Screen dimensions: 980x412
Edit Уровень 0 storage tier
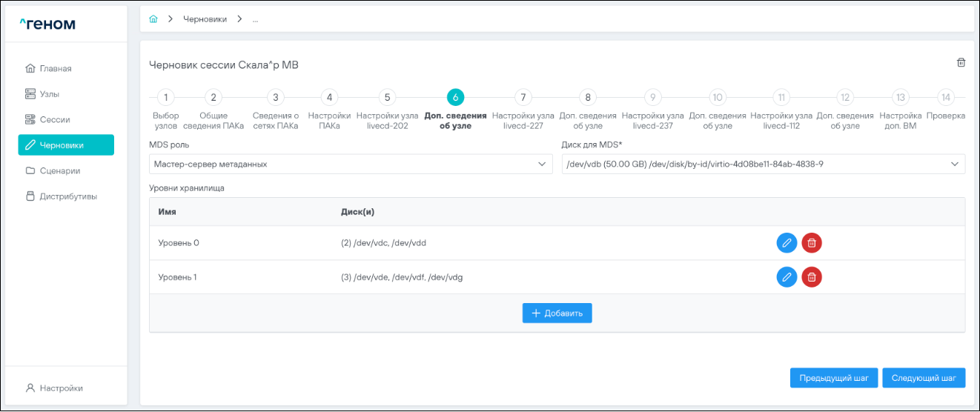coord(787,242)
